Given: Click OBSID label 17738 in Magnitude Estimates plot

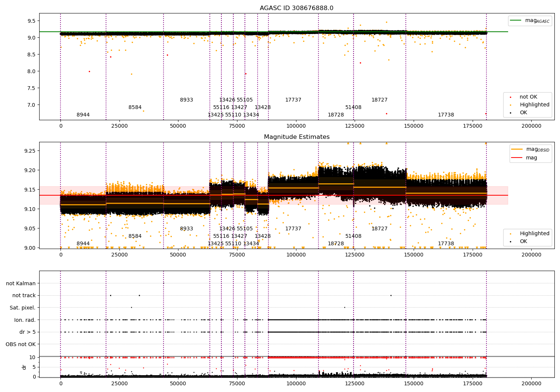Looking at the screenshot, I should pyautogui.click(x=446, y=244).
